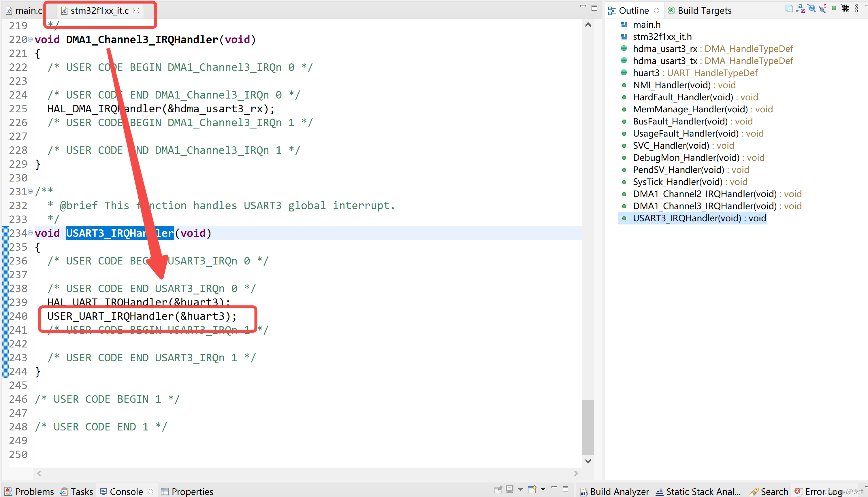Click the alphabetical sort icon in Outline
Screen dimensions: 868x497
pyautogui.click(x=800, y=9)
